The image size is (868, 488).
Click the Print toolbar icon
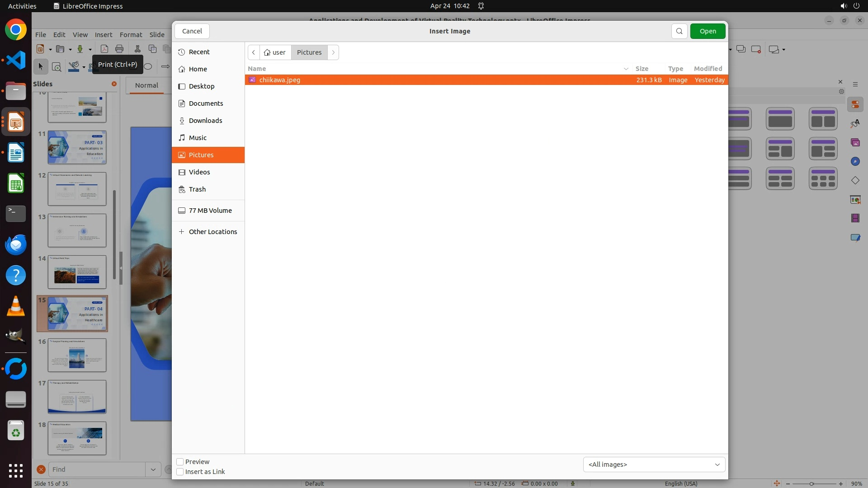click(119, 49)
